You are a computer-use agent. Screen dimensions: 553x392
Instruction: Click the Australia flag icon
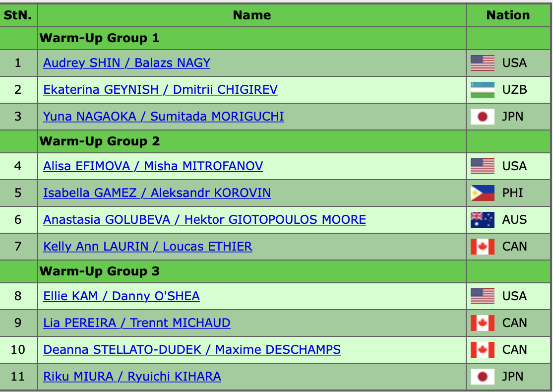pyautogui.click(x=483, y=220)
